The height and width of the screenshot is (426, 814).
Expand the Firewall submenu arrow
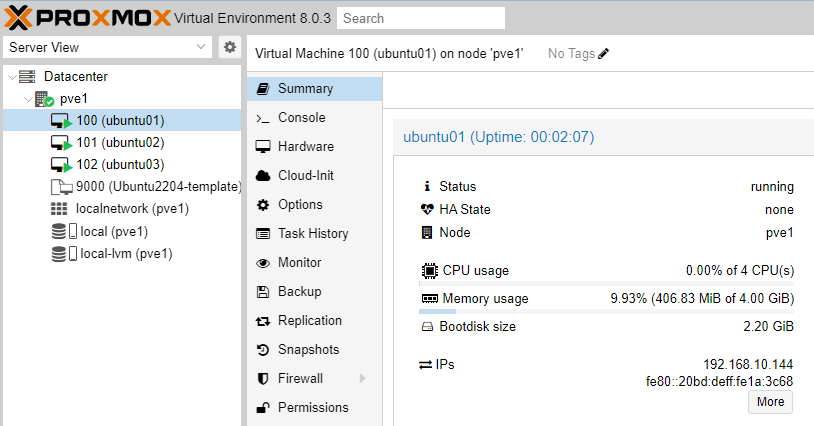click(x=362, y=378)
